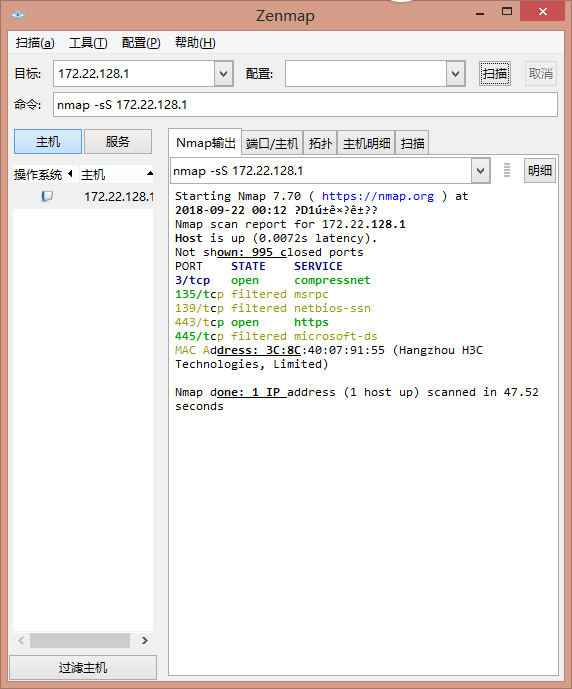The height and width of the screenshot is (689, 572).
Task: Click the 'Host is up' output line
Action: click(276, 238)
